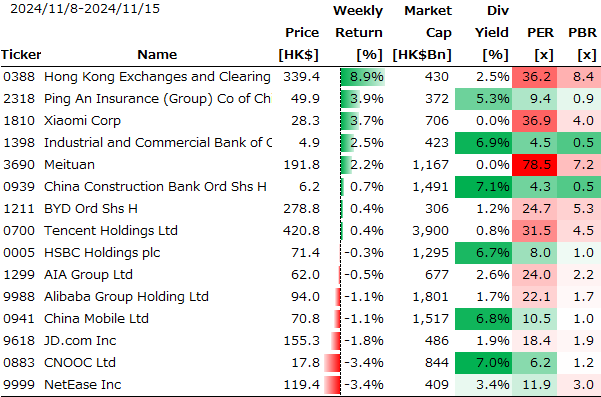Select the Ticker column header

(21, 54)
